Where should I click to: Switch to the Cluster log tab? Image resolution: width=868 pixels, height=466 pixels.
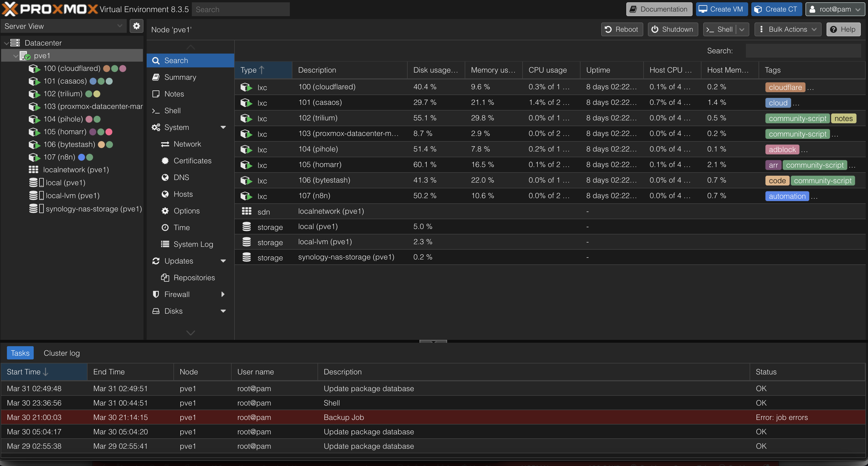62,353
